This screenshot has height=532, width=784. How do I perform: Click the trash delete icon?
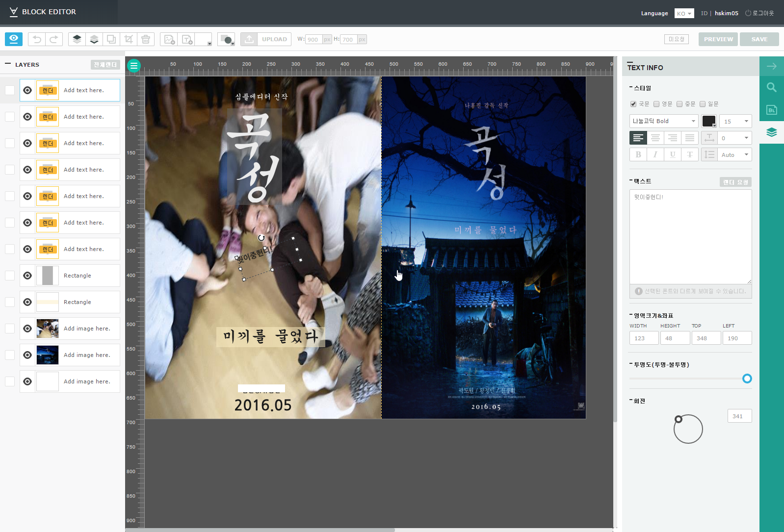point(146,39)
